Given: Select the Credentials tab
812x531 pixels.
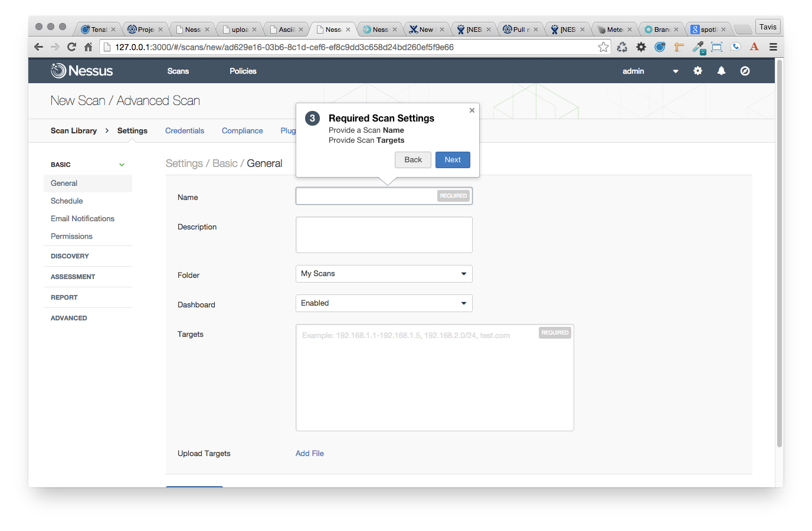Looking at the screenshot, I should pyautogui.click(x=185, y=130).
